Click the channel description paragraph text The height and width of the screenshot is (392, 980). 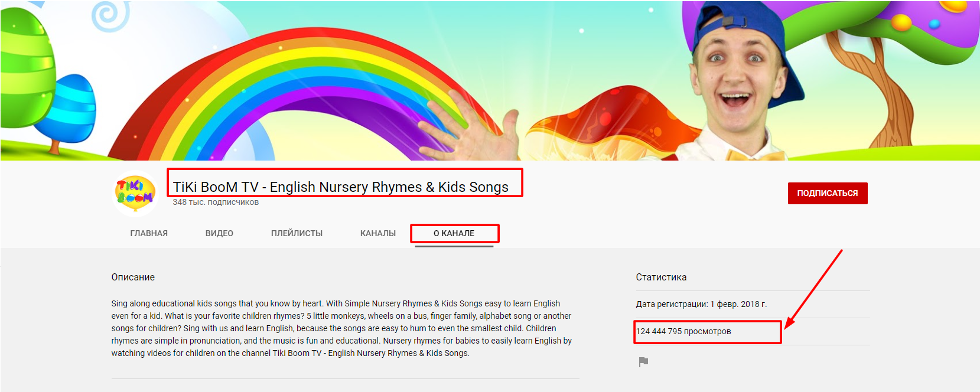(x=341, y=328)
